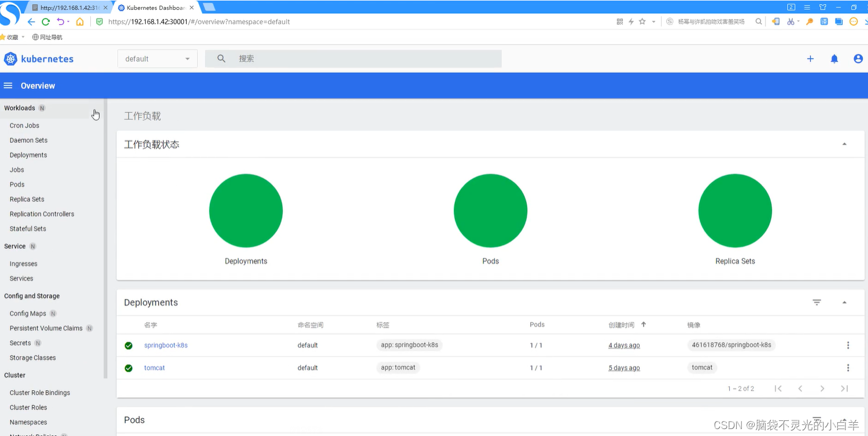The width and height of the screenshot is (868, 436).
Task: Collapse the Deployments card
Action: [x=844, y=302]
